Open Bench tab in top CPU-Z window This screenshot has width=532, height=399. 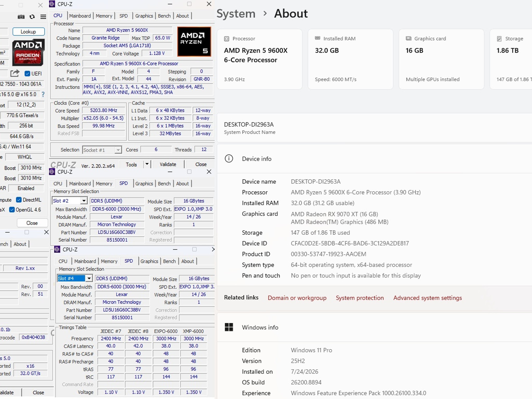click(164, 16)
